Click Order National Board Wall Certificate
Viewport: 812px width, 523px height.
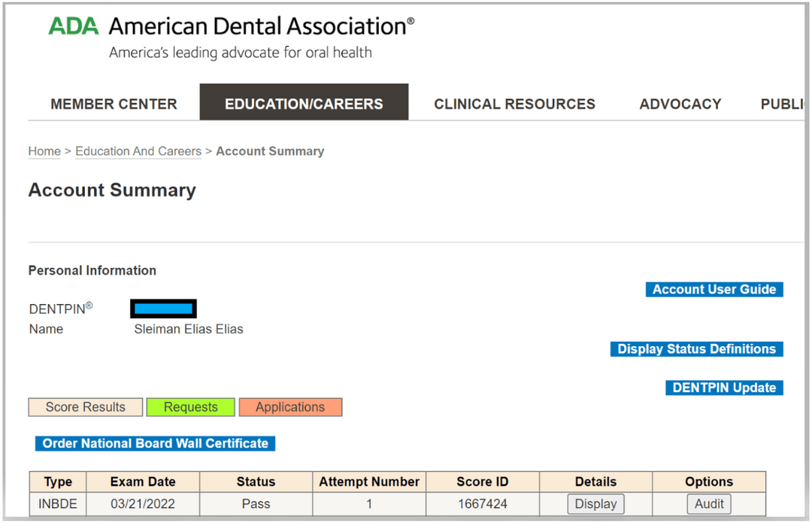coord(155,443)
